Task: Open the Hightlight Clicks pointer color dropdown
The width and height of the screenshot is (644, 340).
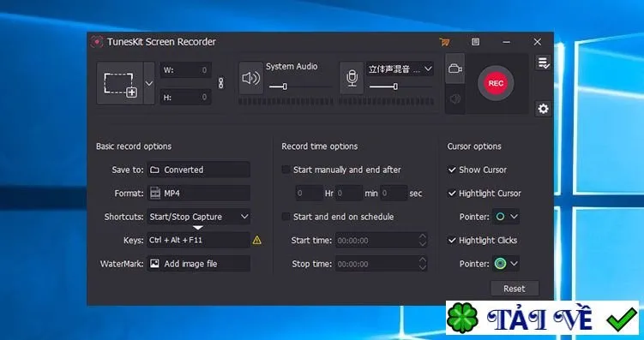Action: pos(506,264)
